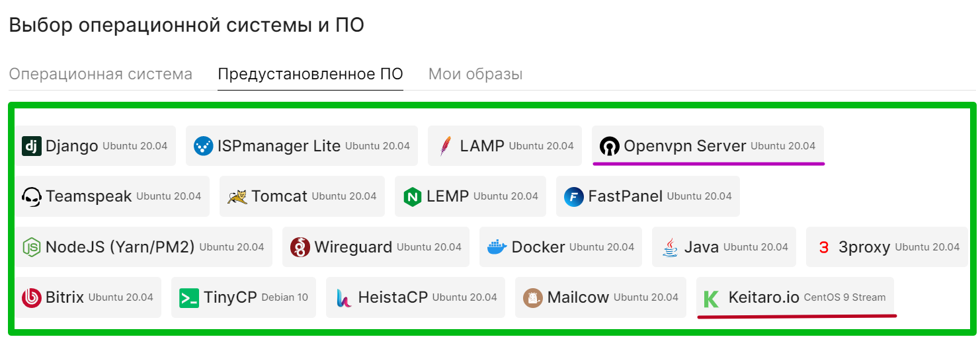Click the Django logo icon

click(32, 146)
